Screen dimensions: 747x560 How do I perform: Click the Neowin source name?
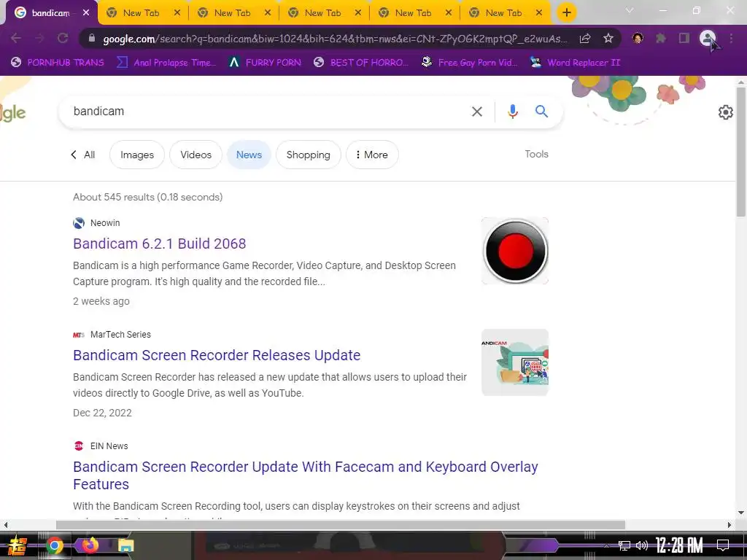tap(105, 223)
